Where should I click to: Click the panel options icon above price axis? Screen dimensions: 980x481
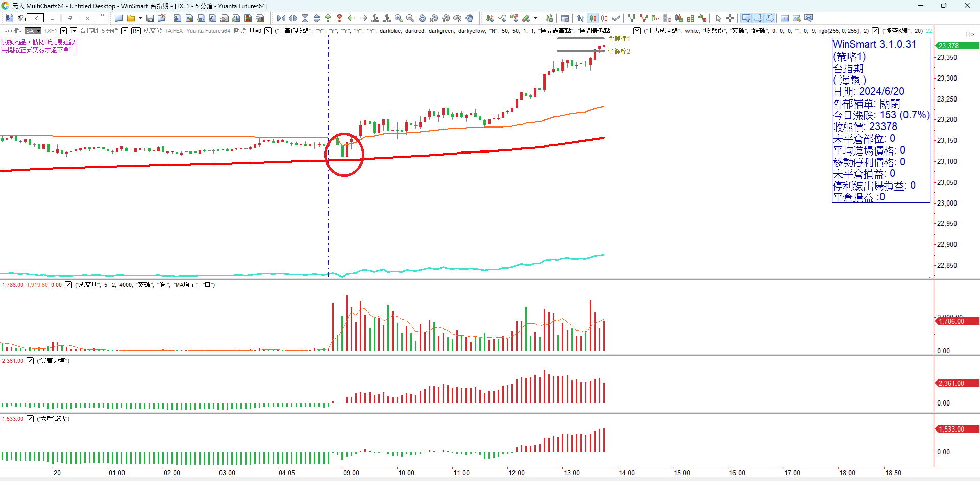click(970, 34)
